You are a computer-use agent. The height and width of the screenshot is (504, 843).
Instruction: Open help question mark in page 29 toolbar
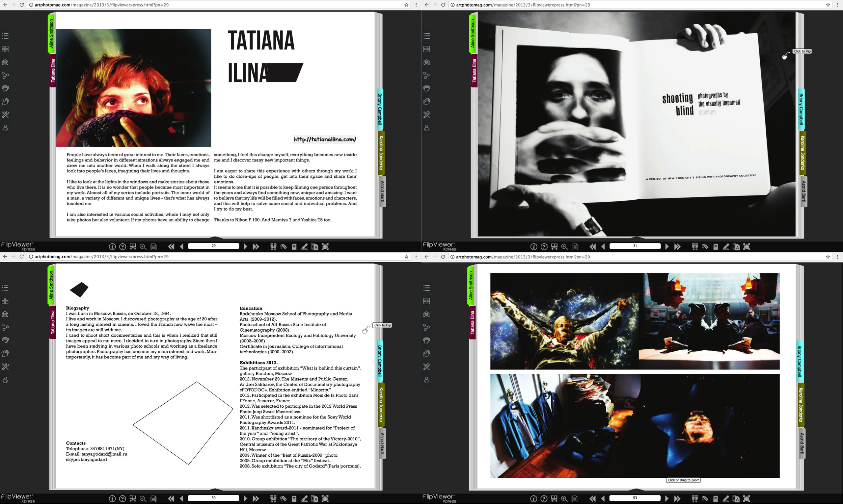(x=123, y=246)
